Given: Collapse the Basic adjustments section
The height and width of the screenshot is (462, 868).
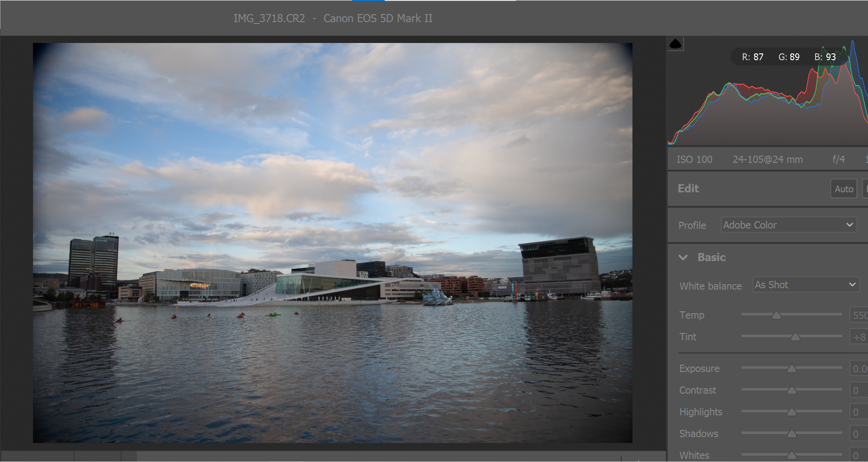Looking at the screenshot, I should pos(683,257).
